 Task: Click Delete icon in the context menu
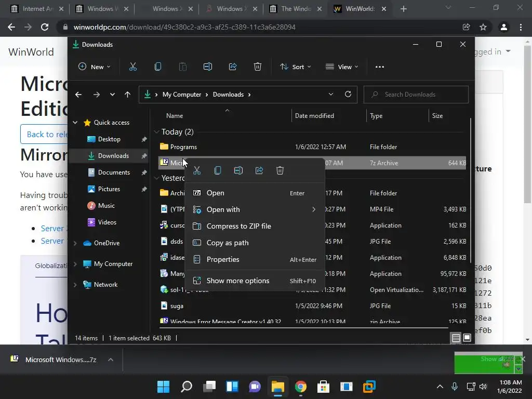tap(280, 170)
